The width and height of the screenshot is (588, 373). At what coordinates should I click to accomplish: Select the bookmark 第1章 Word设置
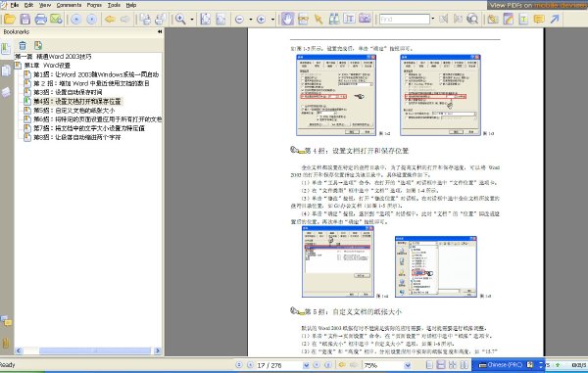[x=47, y=66]
